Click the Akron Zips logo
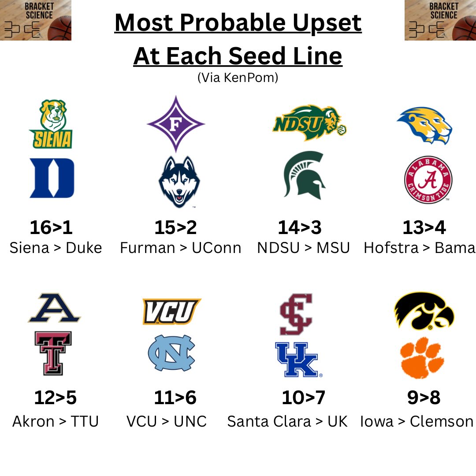 tap(55, 308)
